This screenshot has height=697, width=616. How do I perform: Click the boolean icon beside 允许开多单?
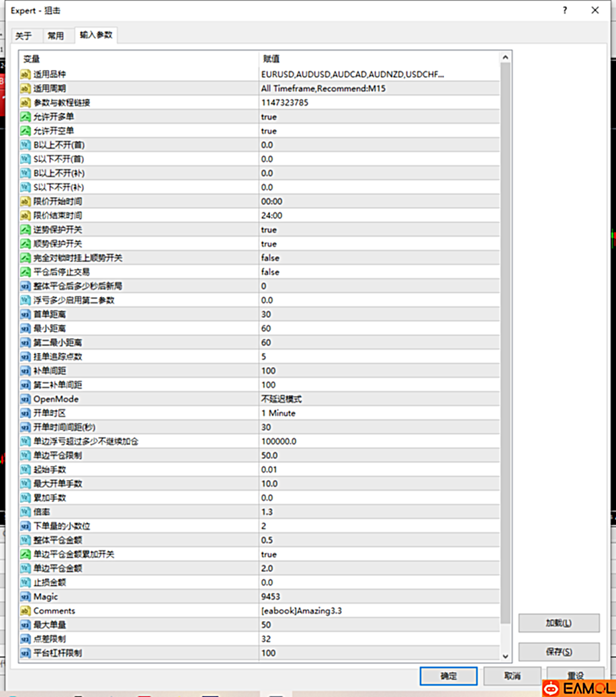click(x=26, y=117)
